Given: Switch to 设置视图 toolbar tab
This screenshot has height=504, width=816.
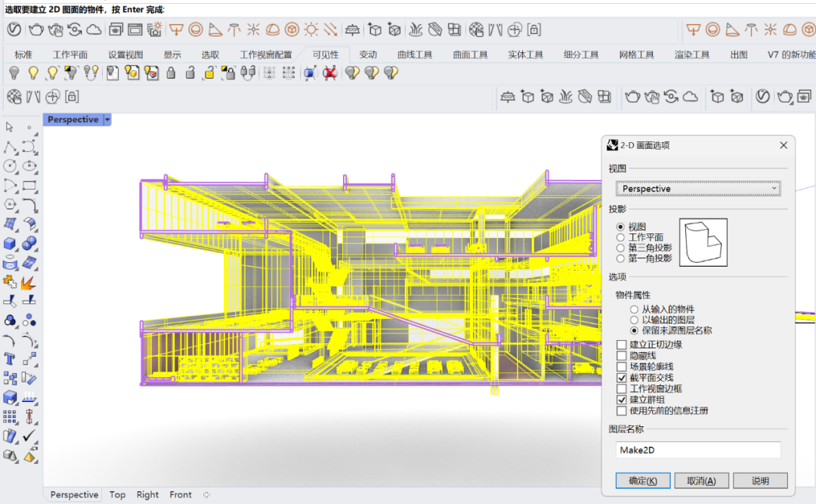Looking at the screenshot, I should point(125,54).
